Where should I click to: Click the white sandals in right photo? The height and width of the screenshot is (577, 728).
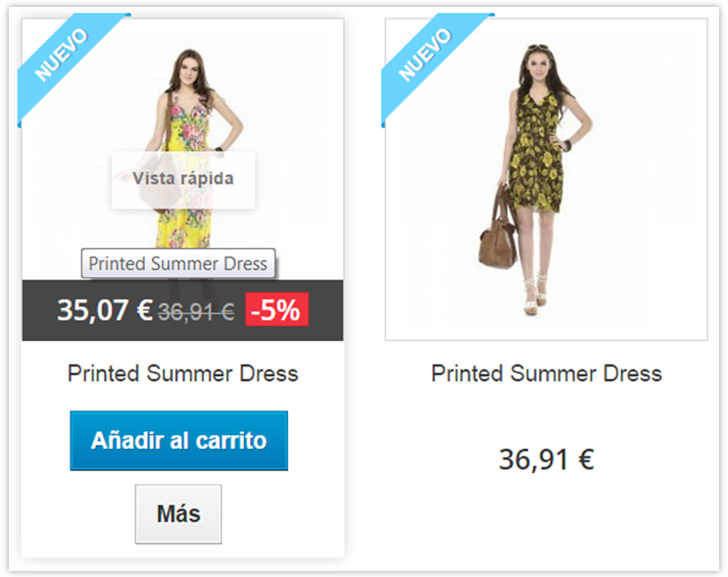pyautogui.click(x=533, y=296)
